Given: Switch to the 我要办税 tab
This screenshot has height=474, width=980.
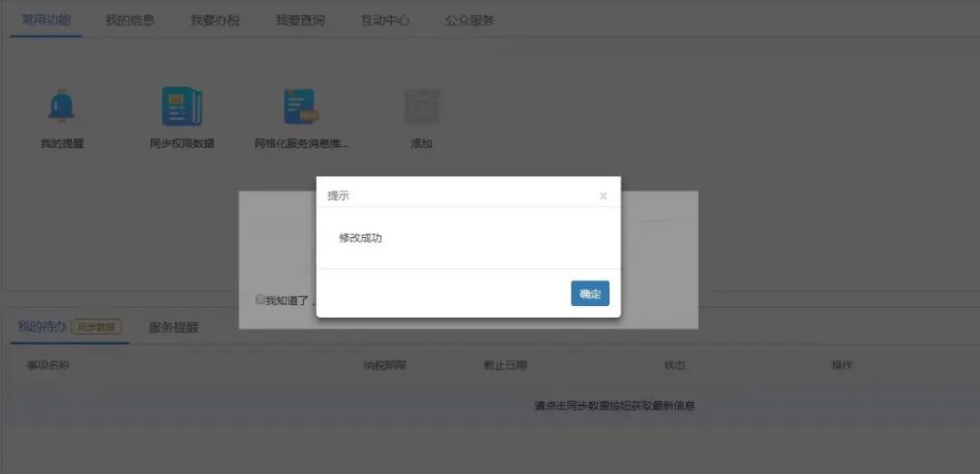Looking at the screenshot, I should tap(215, 20).
